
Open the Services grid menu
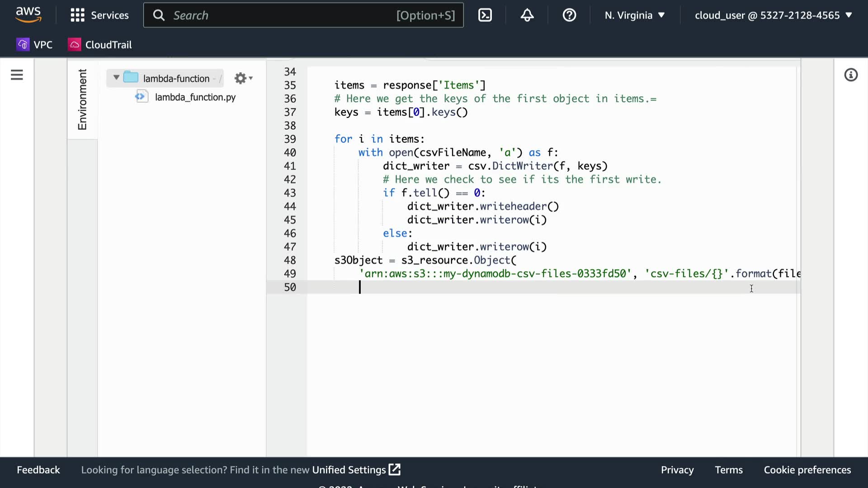pos(99,15)
